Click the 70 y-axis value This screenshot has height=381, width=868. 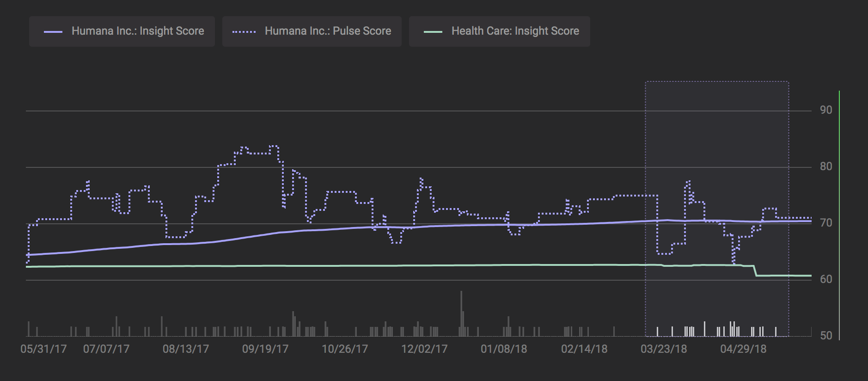point(826,223)
